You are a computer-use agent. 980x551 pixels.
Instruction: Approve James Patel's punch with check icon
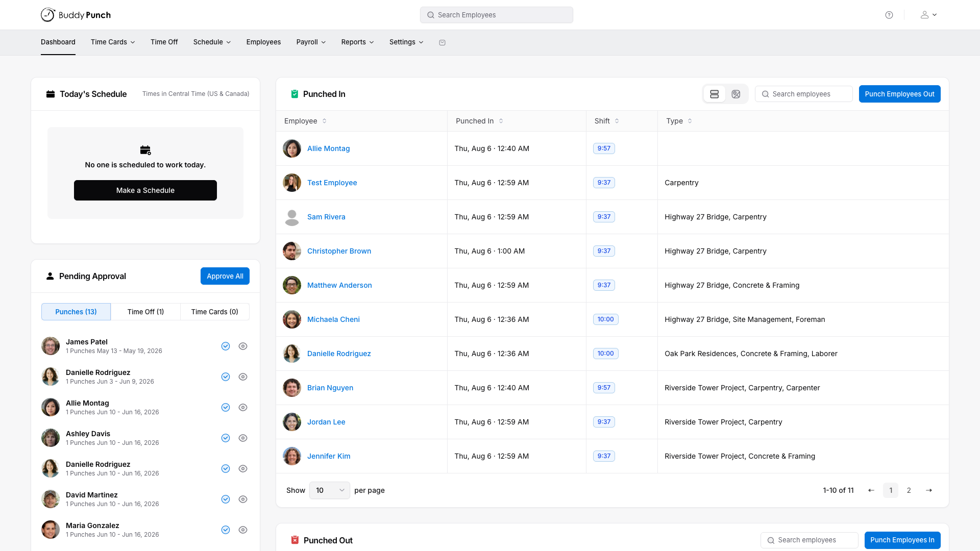[226, 346]
